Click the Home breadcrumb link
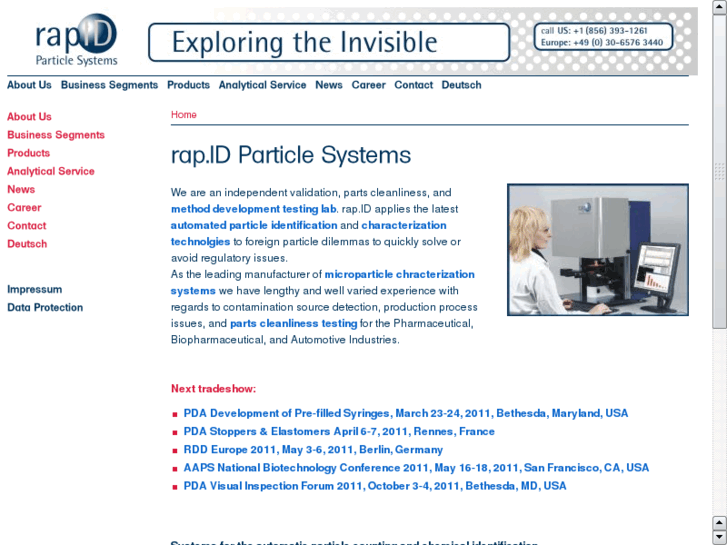727x545 pixels. (184, 115)
